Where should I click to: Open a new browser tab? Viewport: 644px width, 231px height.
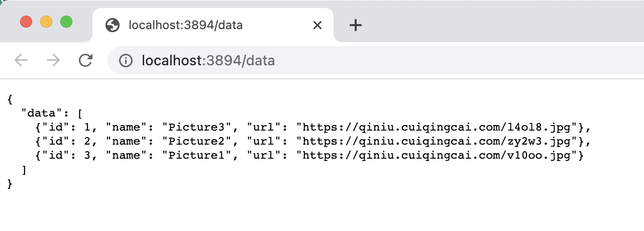(x=356, y=25)
